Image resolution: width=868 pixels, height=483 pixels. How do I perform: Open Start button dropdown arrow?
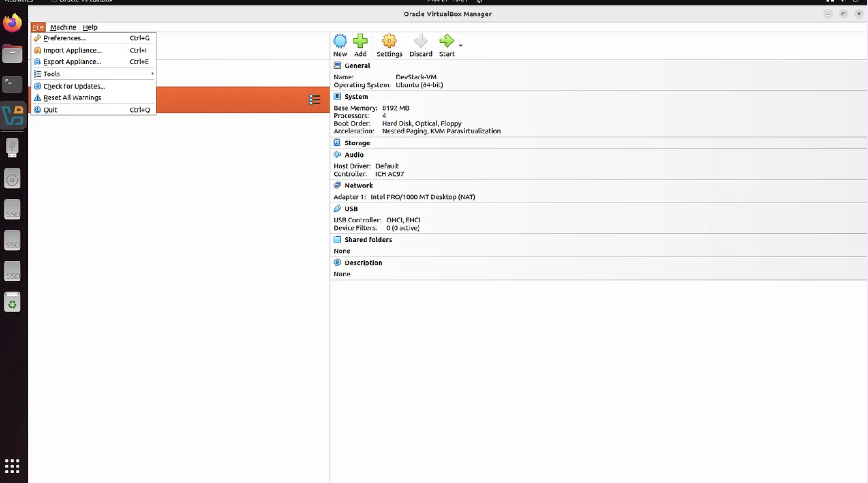tap(460, 45)
